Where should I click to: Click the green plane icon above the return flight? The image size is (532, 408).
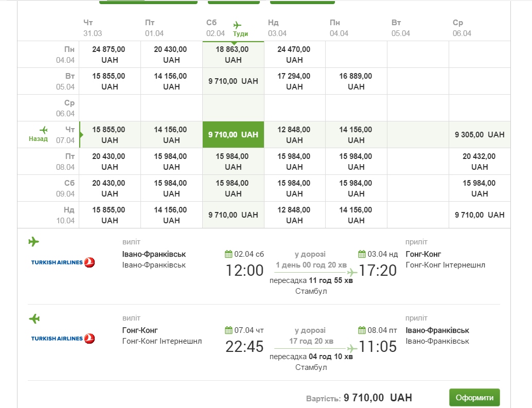pyautogui.click(x=34, y=318)
